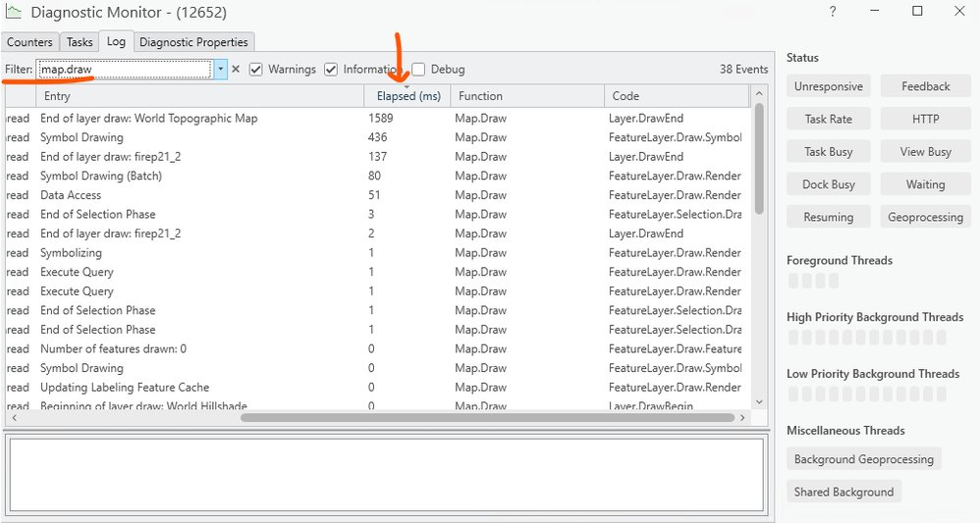The image size is (980, 523).
Task: Maximize the Diagnostic Monitor window
Action: click(917, 11)
